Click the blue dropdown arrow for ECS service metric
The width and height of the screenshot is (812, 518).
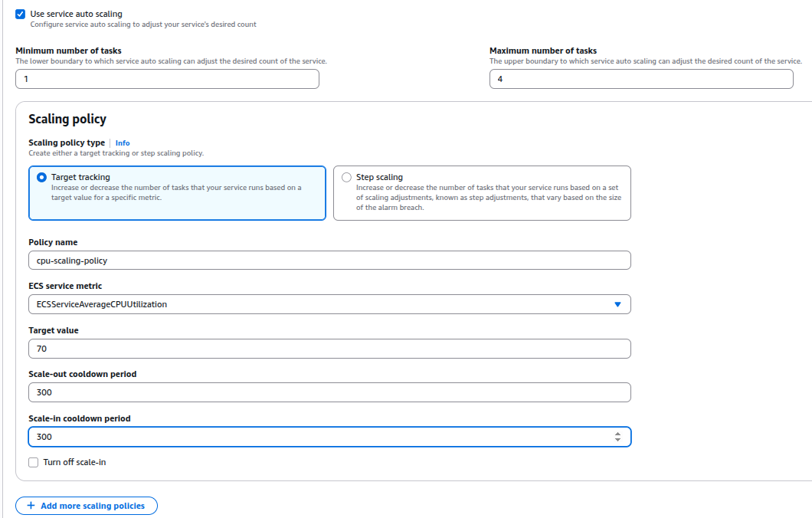(617, 304)
